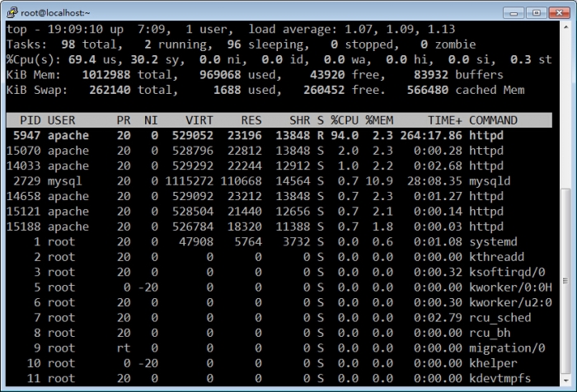
Task: Click the systemd command name
Action: (x=493, y=241)
